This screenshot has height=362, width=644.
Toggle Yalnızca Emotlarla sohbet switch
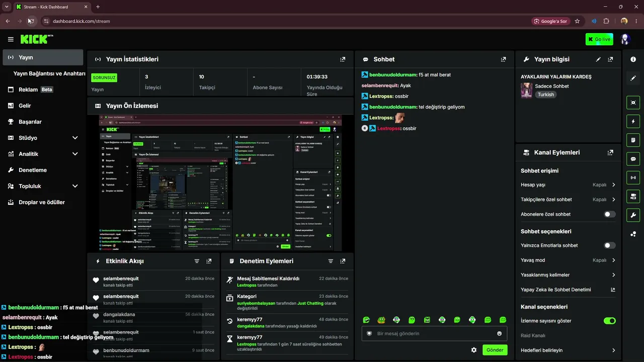point(609,245)
